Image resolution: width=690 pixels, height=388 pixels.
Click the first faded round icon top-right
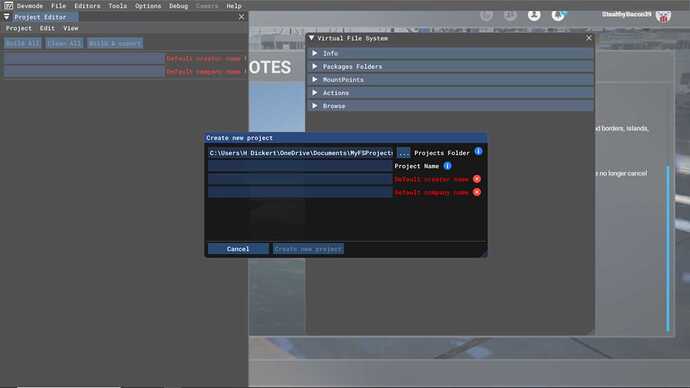(x=486, y=15)
